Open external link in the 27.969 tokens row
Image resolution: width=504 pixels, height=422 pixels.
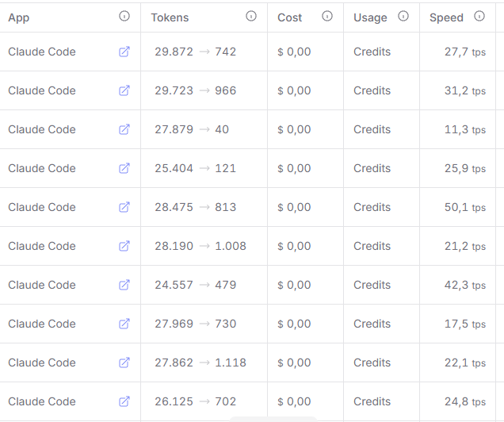[x=124, y=324]
